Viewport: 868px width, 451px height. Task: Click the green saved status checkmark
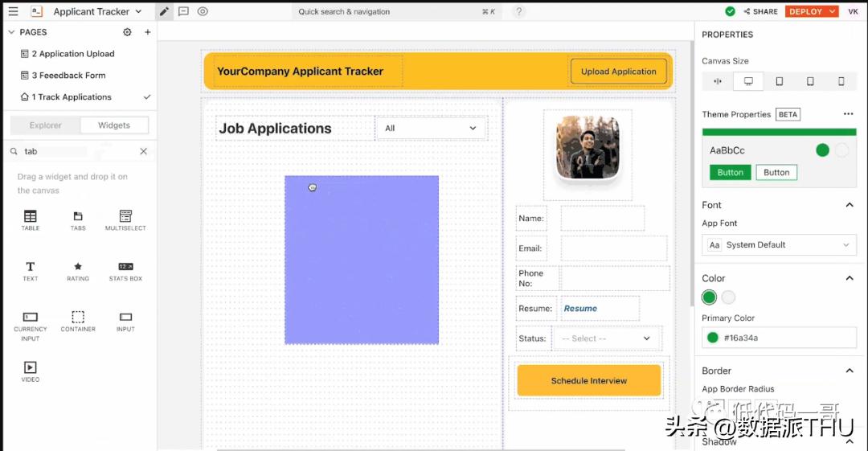coord(730,11)
